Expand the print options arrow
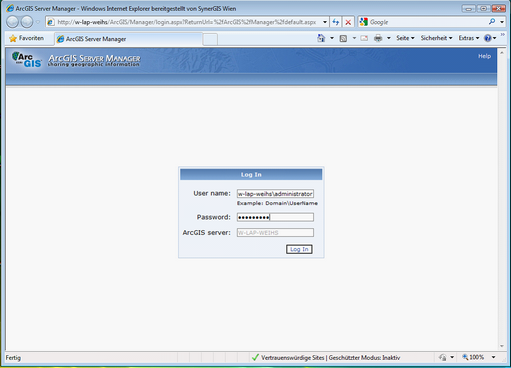This screenshot has height=368, width=511. (x=389, y=38)
